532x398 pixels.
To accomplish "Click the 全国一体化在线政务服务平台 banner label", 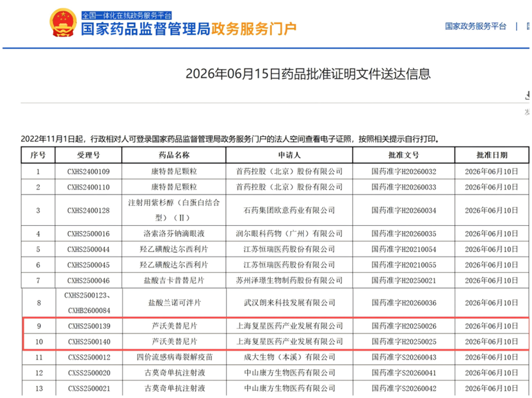I will (127, 15).
